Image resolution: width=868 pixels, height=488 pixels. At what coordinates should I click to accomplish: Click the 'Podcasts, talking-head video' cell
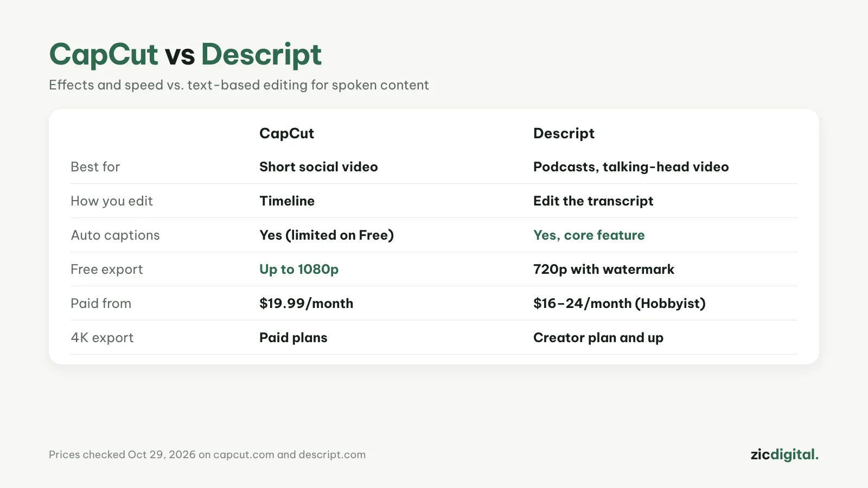coord(631,167)
